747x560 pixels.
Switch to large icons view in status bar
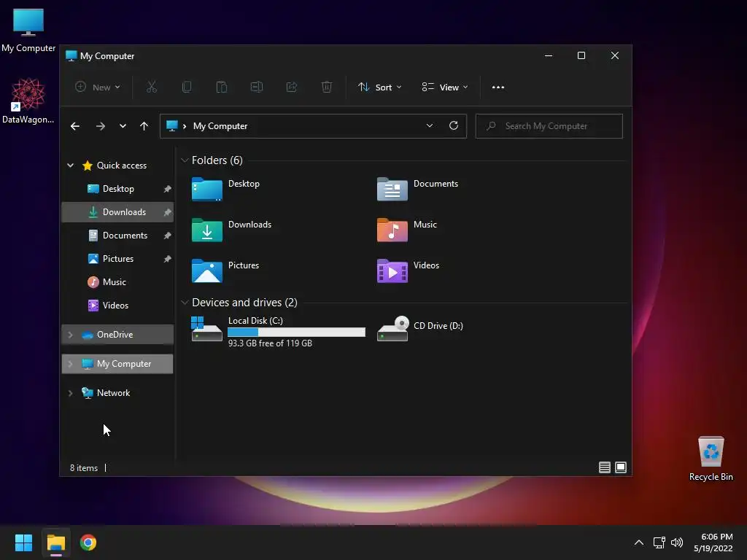tap(620, 467)
